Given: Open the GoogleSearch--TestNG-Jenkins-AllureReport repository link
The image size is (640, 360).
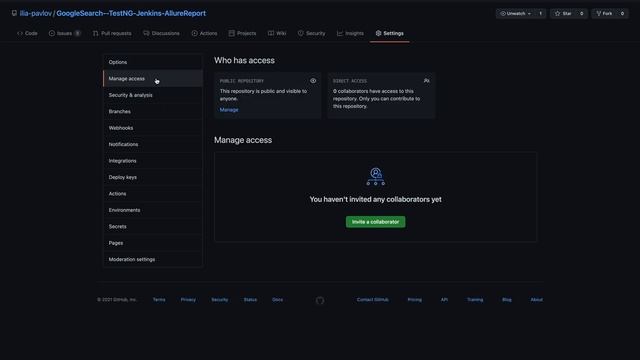Looking at the screenshot, I should coord(131,13).
